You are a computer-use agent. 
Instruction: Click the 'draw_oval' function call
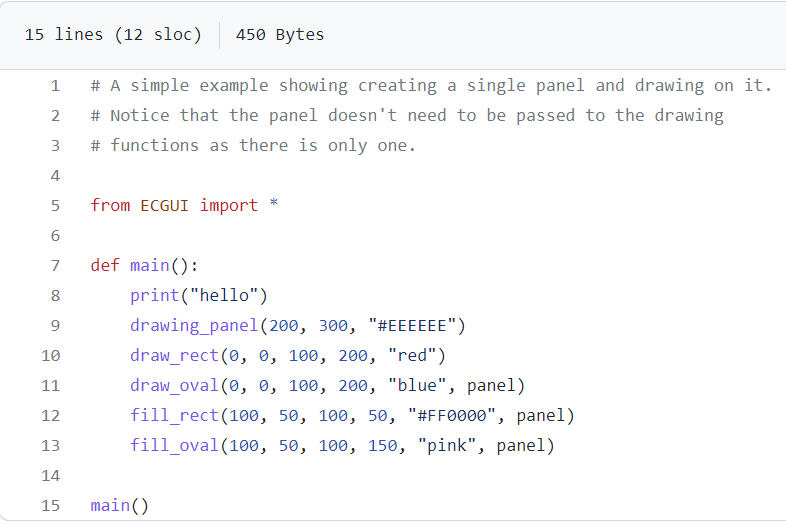[x=174, y=386]
